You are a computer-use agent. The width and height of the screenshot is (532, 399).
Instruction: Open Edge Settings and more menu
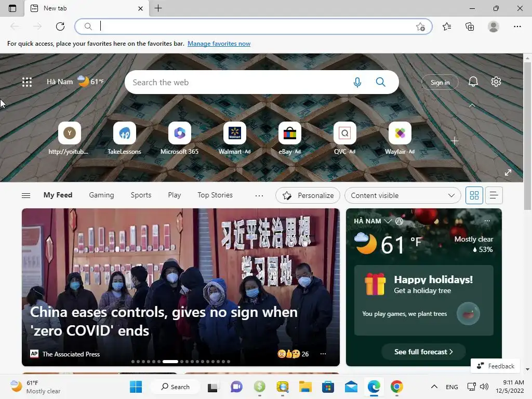(517, 26)
